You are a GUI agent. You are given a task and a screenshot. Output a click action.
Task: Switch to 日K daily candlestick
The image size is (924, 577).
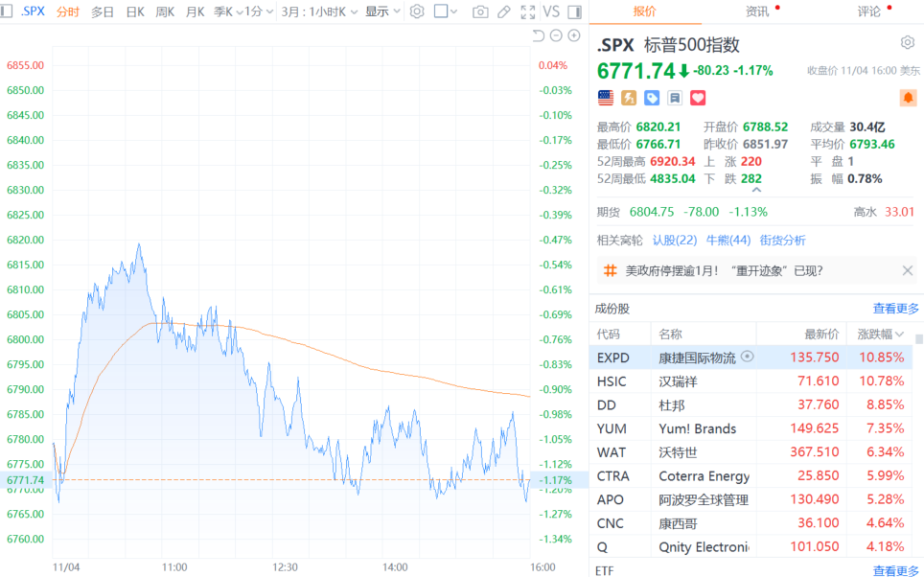(x=135, y=12)
